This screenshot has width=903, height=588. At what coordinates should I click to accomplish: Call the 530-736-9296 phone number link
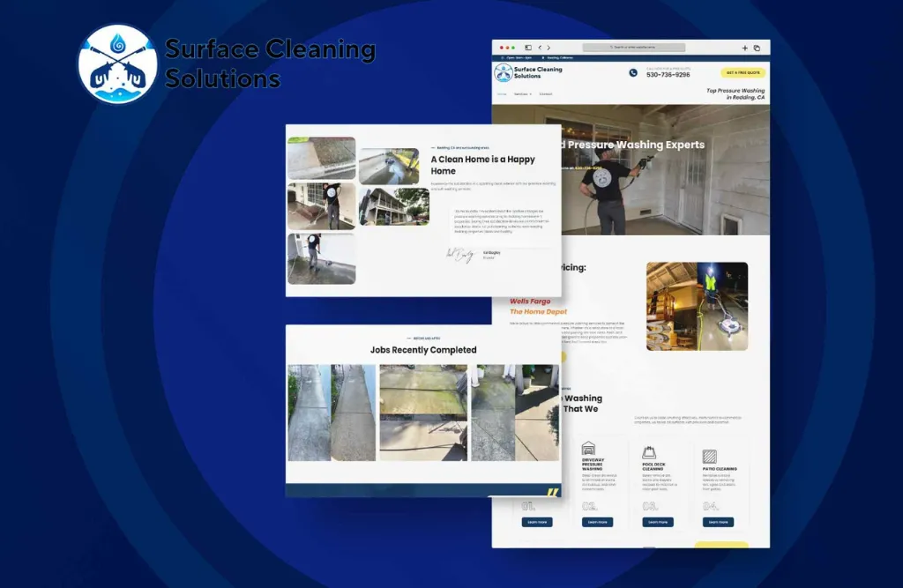coord(668,75)
